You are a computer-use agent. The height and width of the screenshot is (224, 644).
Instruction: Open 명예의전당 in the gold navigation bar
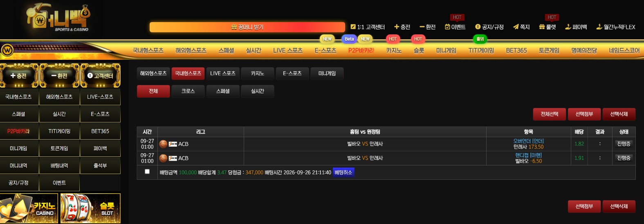584,50
